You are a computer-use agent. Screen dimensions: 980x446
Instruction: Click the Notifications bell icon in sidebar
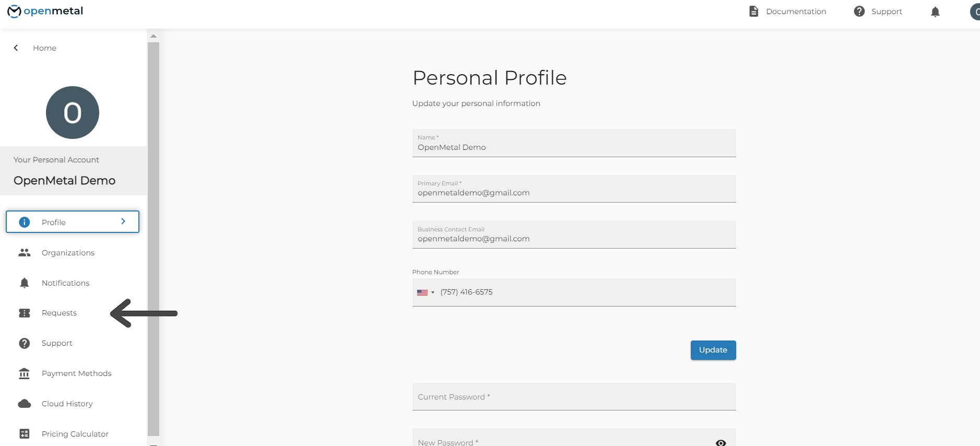pos(24,283)
